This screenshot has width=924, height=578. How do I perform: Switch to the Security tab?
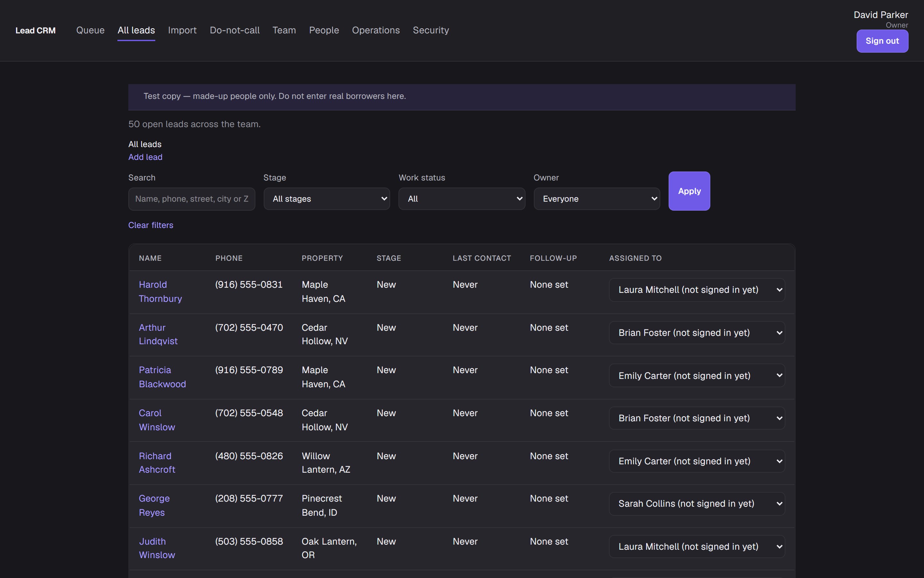point(431,30)
